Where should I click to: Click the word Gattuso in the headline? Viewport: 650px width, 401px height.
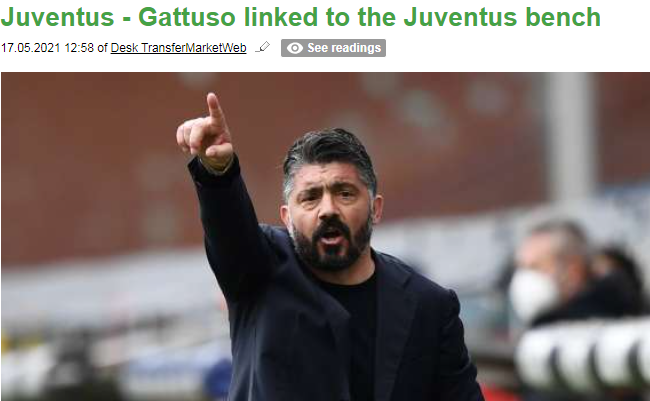[187, 17]
